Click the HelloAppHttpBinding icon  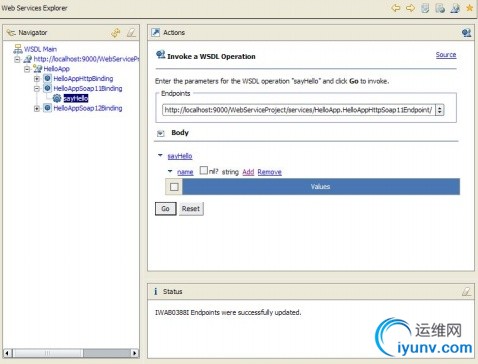pos(48,79)
